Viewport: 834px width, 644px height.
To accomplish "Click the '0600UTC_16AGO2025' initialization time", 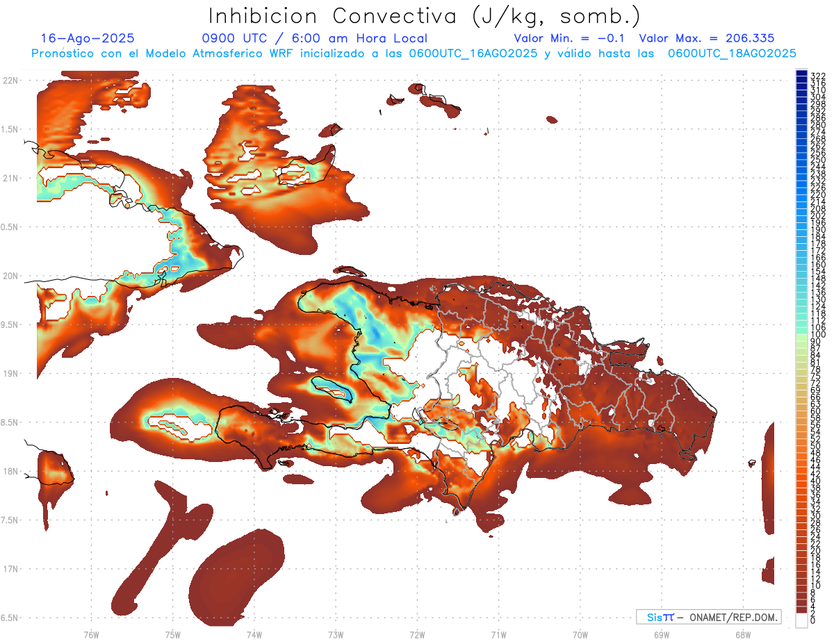I will [473, 53].
